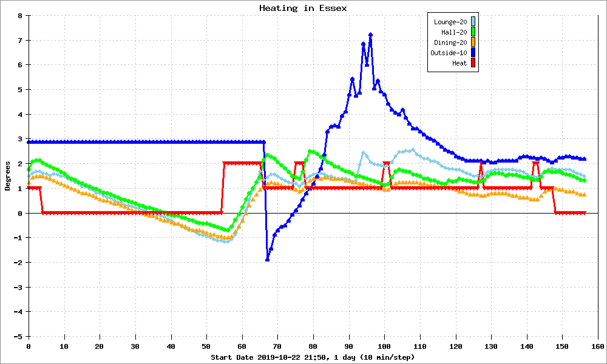Click the y-axis tick label '-5'
This screenshot has height=364, width=607.
(18, 337)
